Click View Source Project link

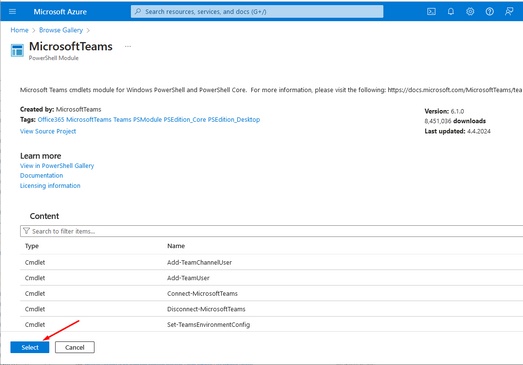click(48, 131)
